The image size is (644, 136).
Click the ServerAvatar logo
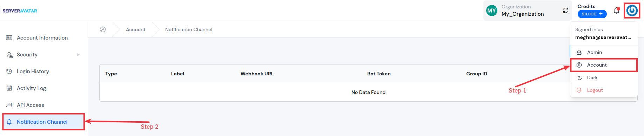(x=20, y=11)
